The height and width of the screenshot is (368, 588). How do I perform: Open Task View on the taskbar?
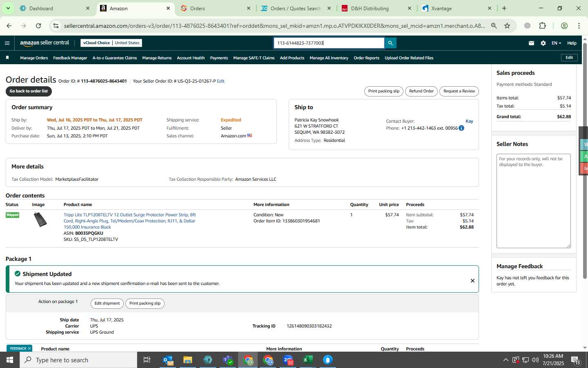pyautogui.click(x=147, y=360)
